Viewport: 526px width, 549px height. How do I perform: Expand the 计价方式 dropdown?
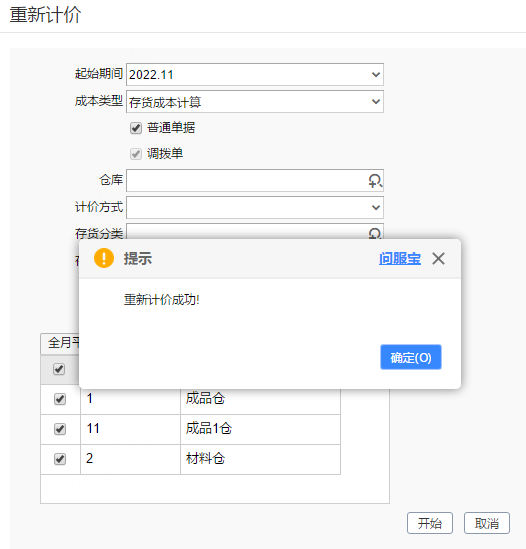[x=255, y=207]
